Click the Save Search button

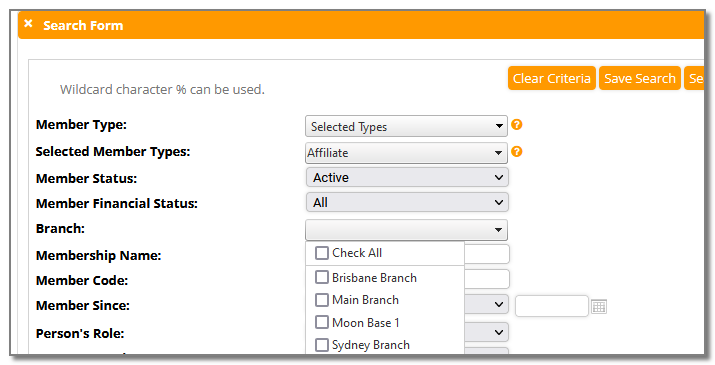640,78
